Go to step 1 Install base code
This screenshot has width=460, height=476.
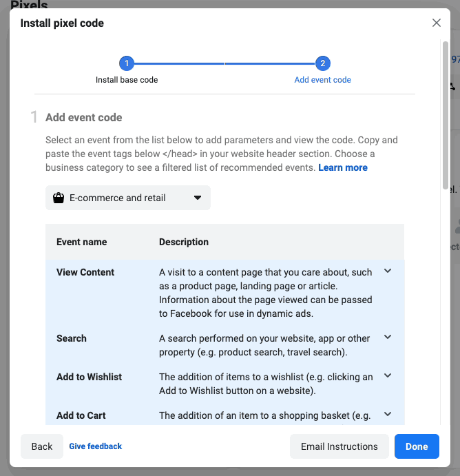point(127,64)
